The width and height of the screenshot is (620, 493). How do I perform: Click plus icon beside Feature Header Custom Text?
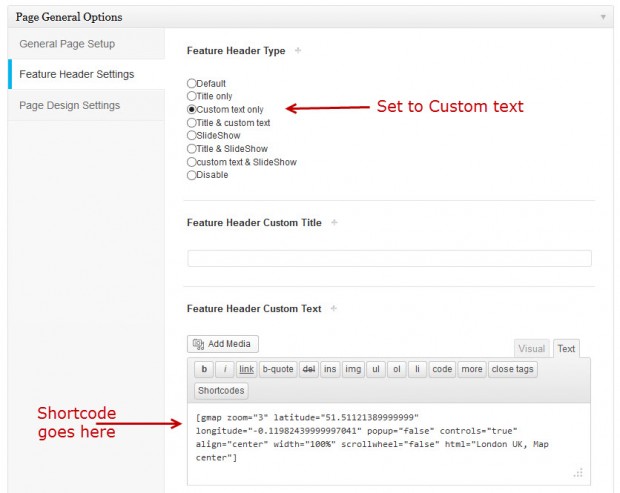pos(334,309)
